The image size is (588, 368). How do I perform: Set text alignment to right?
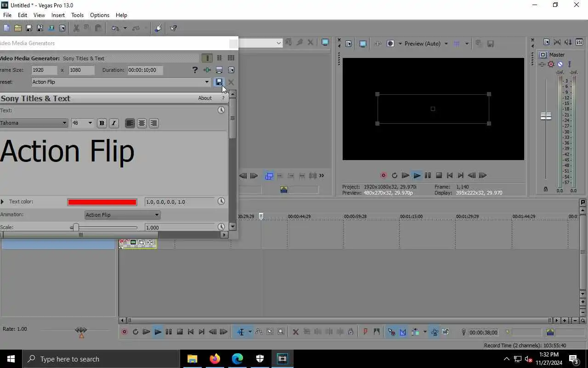154,123
